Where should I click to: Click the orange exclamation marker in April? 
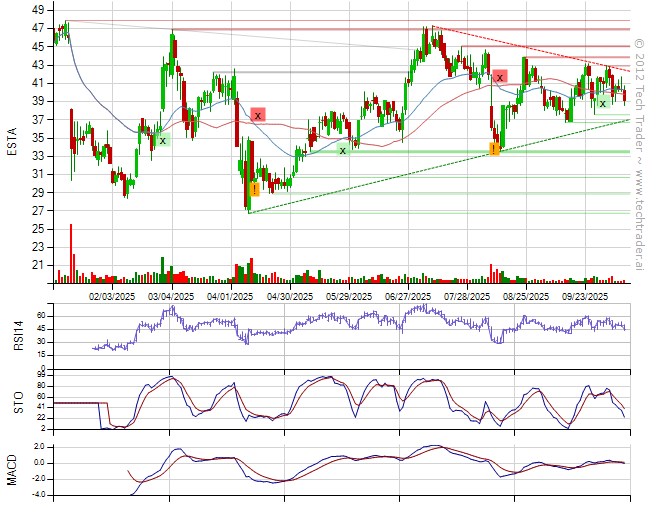[x=255, y=188]
